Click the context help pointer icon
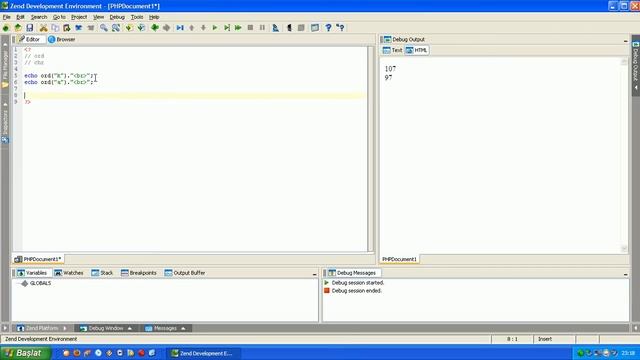640x360 pixels. (340, 28)
